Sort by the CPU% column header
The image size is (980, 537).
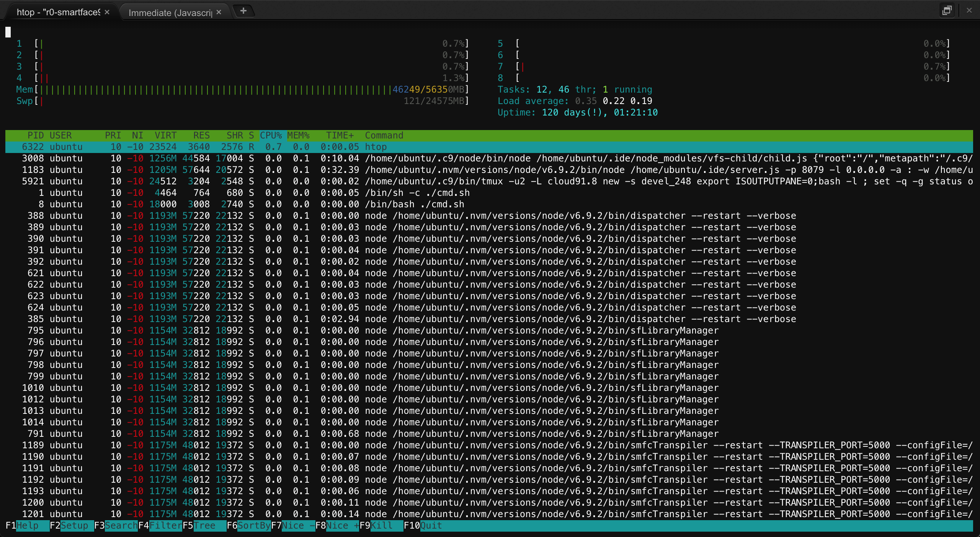tap(271, 135)
